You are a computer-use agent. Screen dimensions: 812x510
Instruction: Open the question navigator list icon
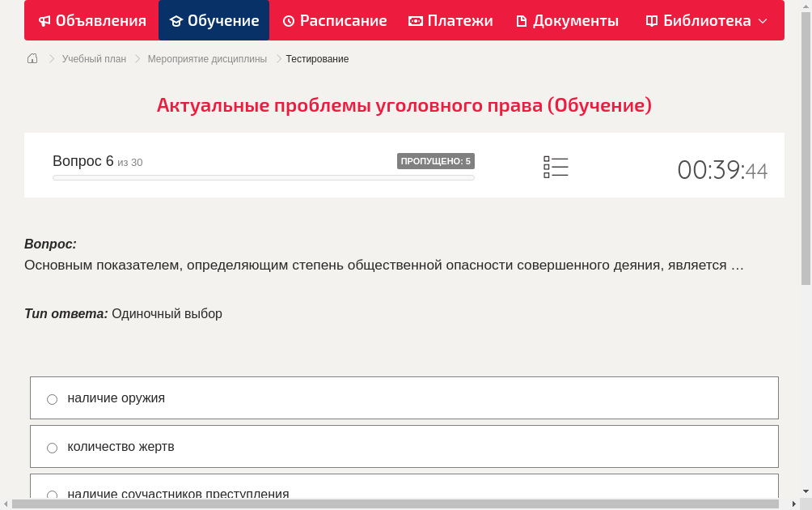pos(556,167)
